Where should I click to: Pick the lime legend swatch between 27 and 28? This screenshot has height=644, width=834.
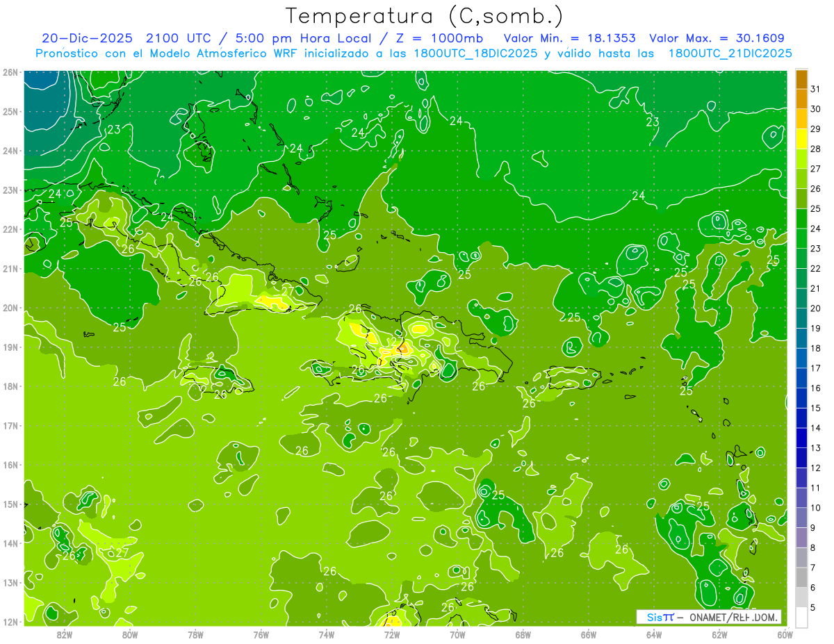point(801,158)
